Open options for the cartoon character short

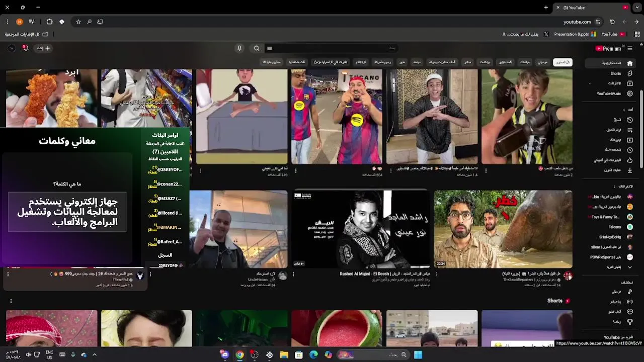pyautogui.click(x=201, y=170)
